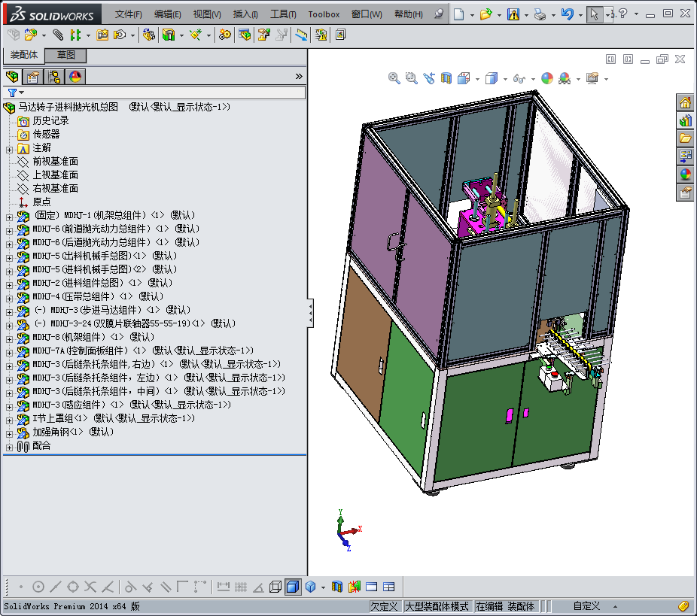Expand the 加强角钢<1> tree node

coord(9,434)
